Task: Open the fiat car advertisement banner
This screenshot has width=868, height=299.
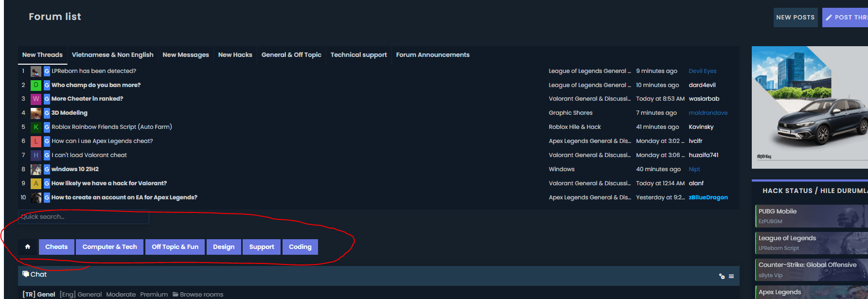Action: point(810,107)
